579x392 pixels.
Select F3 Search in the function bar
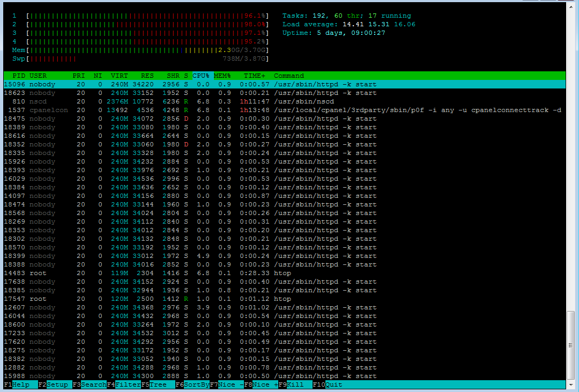(90, 384)
